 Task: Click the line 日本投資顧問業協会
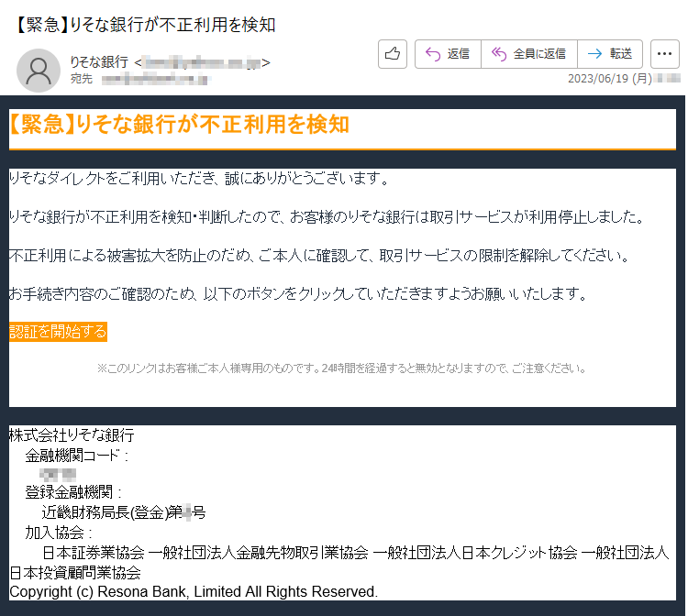(75, 573)
